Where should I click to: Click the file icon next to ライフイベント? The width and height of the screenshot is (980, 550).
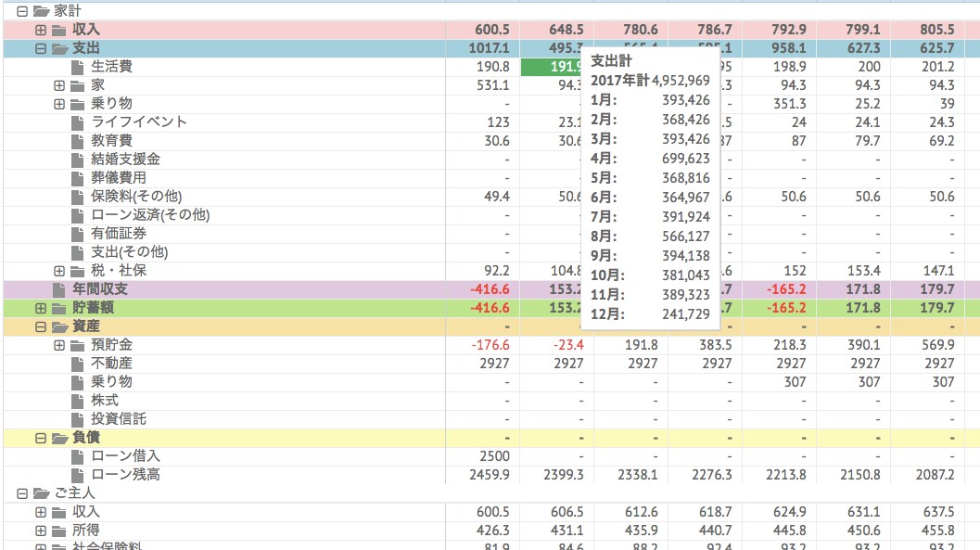point(78,122)
